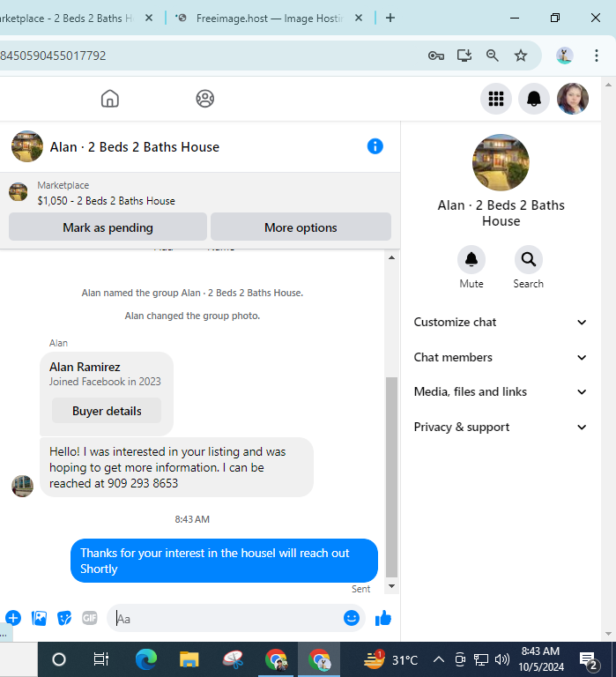Click the large group photo in side panel
Viewport: 616px width, 677px height.
pyautogui.click(x=501, y=162)
